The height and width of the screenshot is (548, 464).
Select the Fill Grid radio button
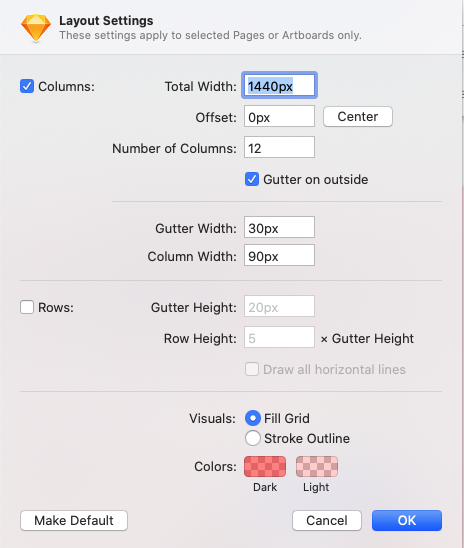tap(253, 418)
